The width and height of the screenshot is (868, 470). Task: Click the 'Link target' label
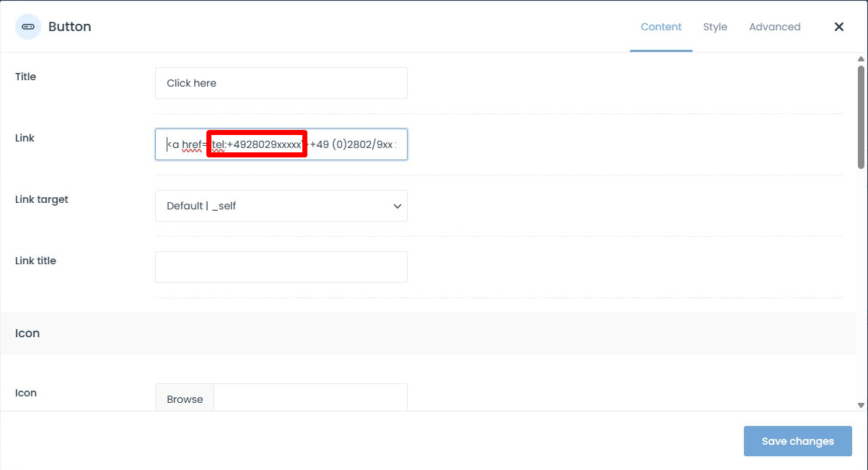pyautogui.click(x=42, y=199)
